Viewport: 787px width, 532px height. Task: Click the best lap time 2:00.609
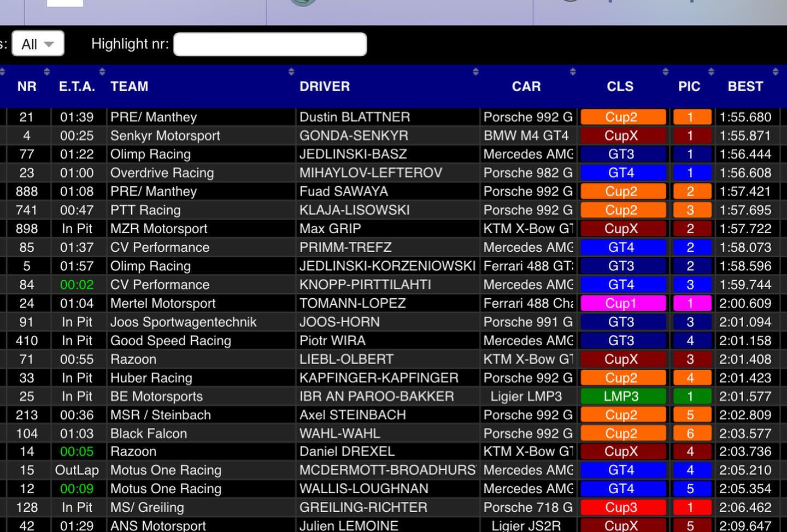coord(745,303)
